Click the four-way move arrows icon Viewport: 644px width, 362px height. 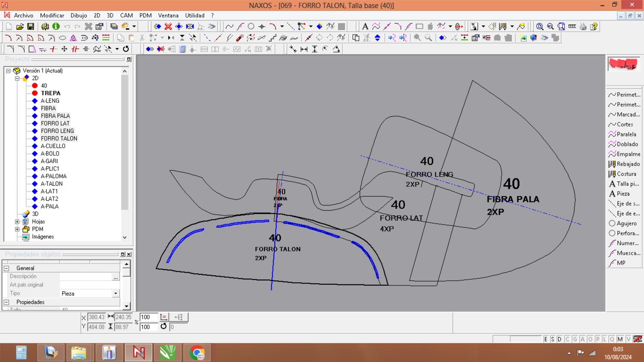click(64, 49)
